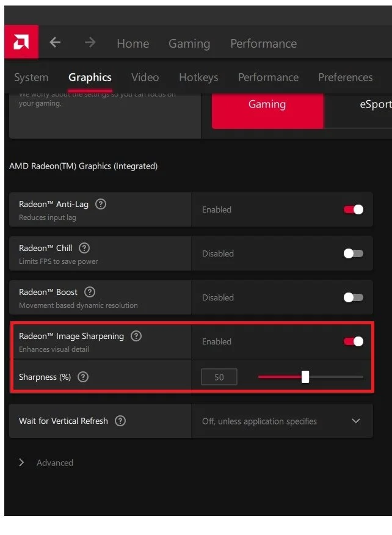Enable Radeon Boost toggle
Viewport: 392px width, 535px height.
coord(354,297)
